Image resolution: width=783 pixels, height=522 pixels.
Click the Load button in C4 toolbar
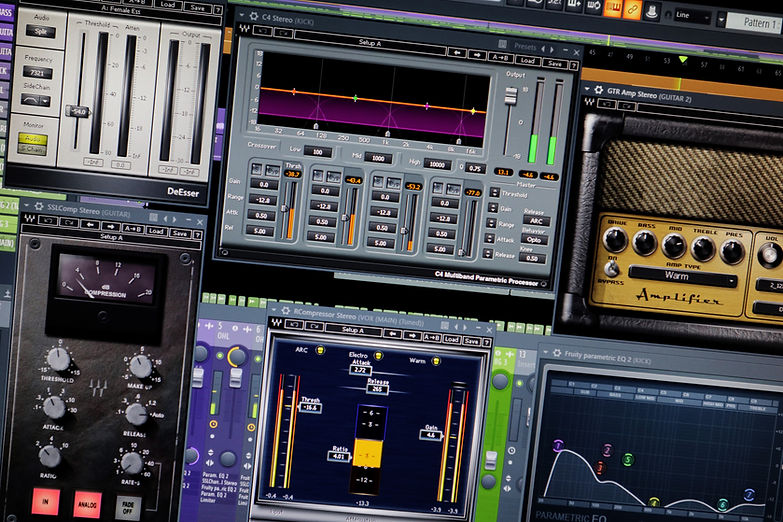528,60
